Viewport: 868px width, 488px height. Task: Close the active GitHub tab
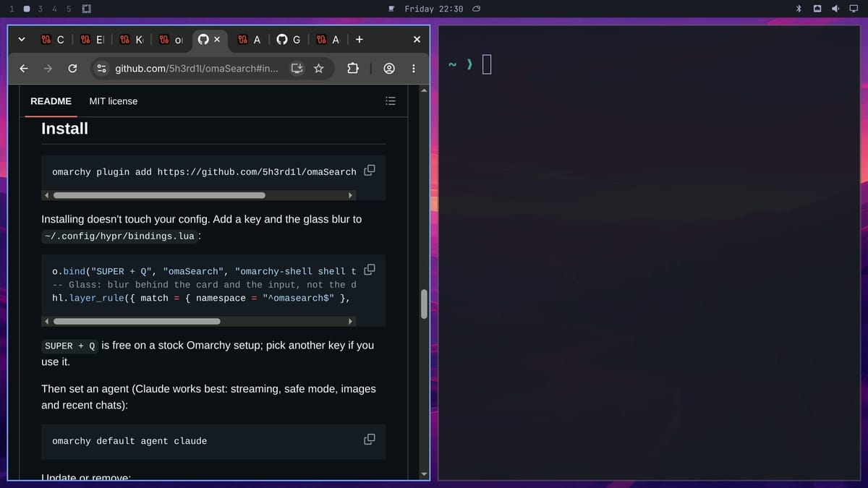pos(216,40)
